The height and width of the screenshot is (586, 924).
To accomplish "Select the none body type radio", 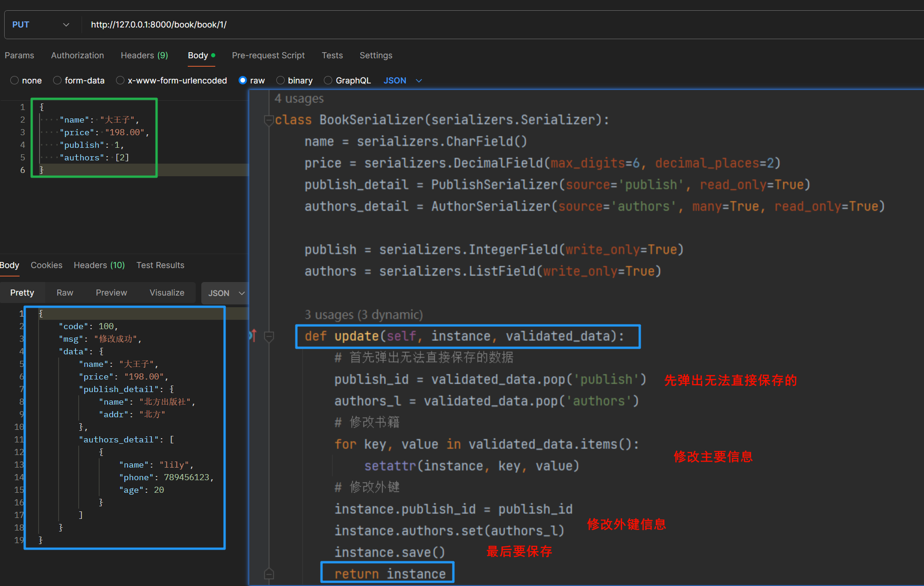I will coord(14,80).
